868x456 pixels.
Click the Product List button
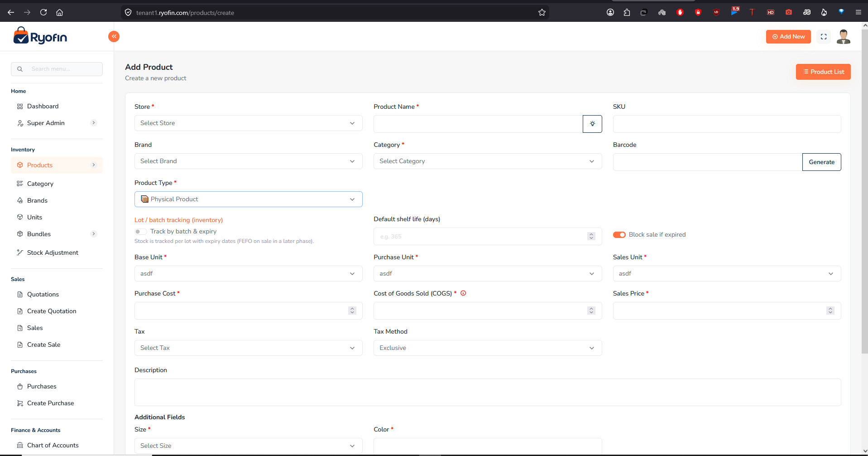[823, 72]
